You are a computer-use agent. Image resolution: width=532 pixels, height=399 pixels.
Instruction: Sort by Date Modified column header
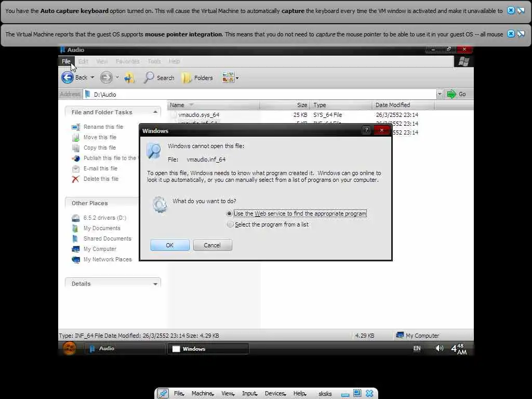click(403, 105)
